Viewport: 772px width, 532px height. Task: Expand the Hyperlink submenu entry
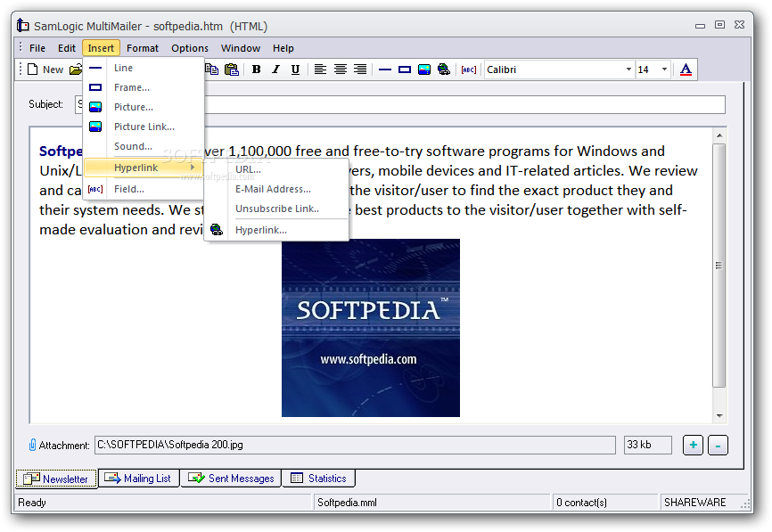click(144, 168)
